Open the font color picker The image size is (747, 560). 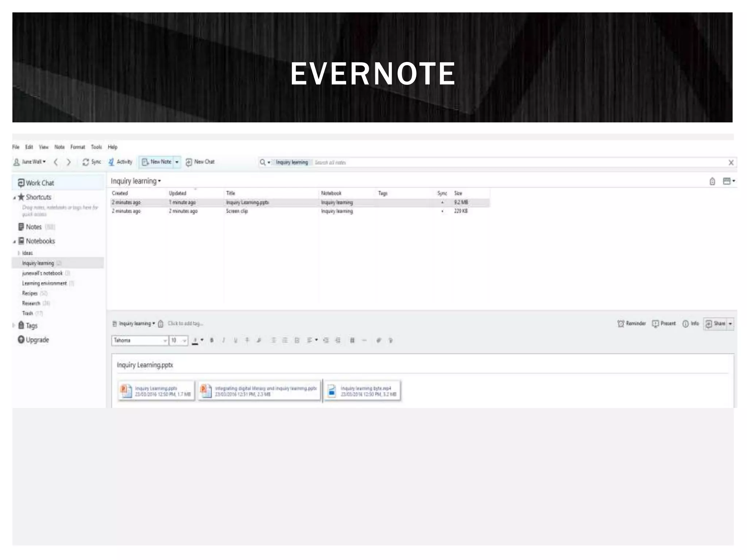click(197, 341)
